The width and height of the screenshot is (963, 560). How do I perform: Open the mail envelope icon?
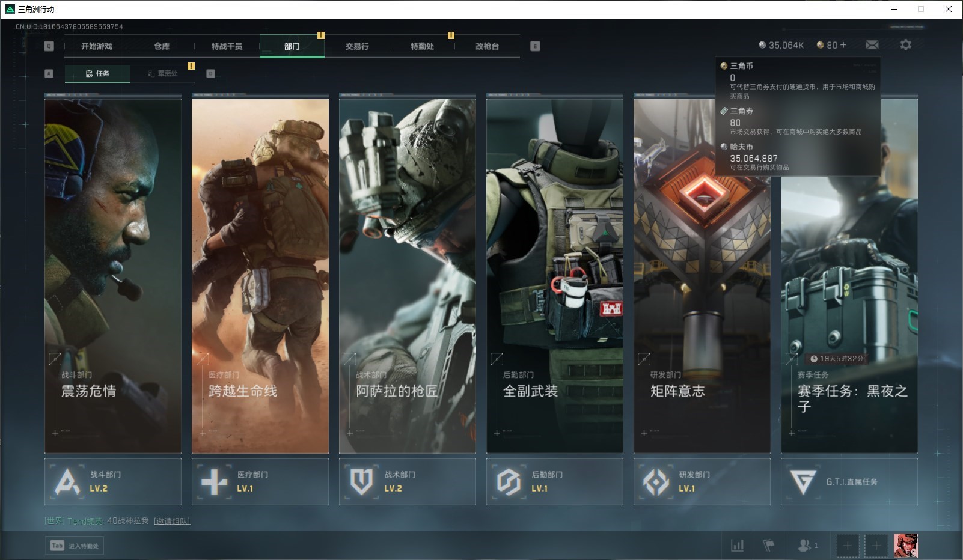[x=872, y=45]
